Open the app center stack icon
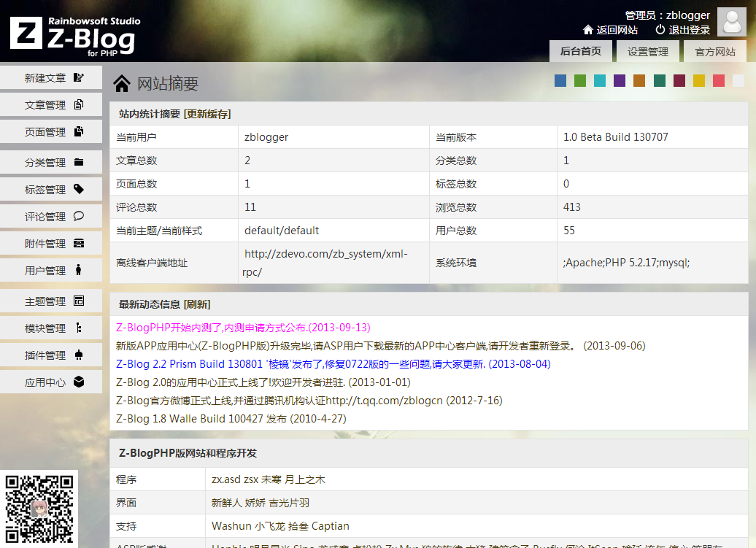The image size is (756, 548). click(x=80, y=382)
